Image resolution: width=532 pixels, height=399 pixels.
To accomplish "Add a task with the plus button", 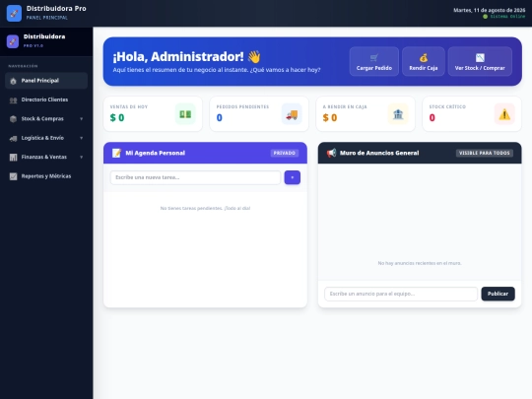I will click(x=293, y=177).
